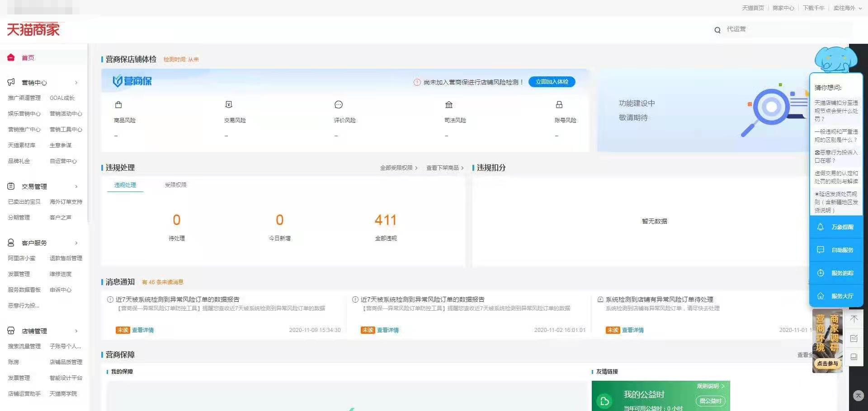Click the 服务大厅 house icon

click(x=820, y=296)
